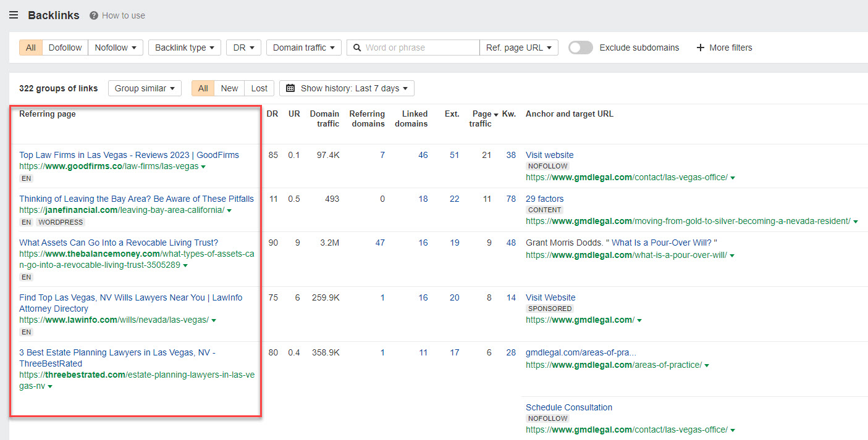The width and height of the screenshot is (868, 440).
Task: Click referring domains value 47
Action: coord(380,243)
